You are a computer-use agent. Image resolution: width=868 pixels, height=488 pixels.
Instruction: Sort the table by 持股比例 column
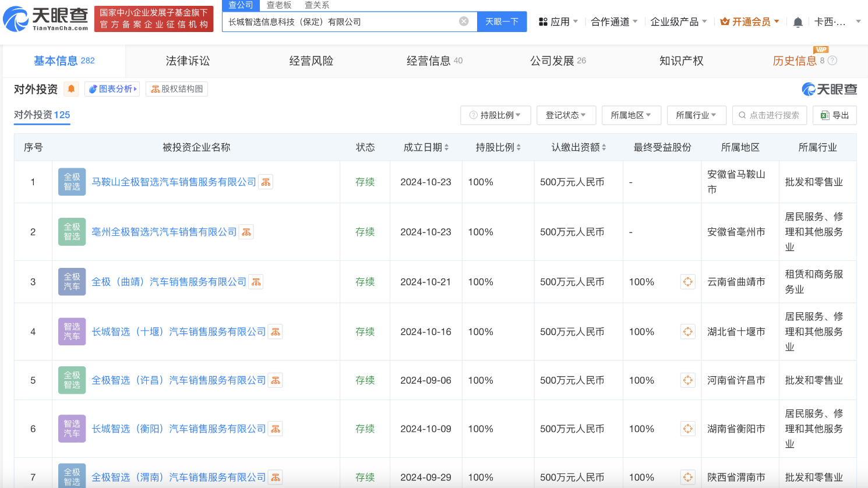tap(497, 147)
